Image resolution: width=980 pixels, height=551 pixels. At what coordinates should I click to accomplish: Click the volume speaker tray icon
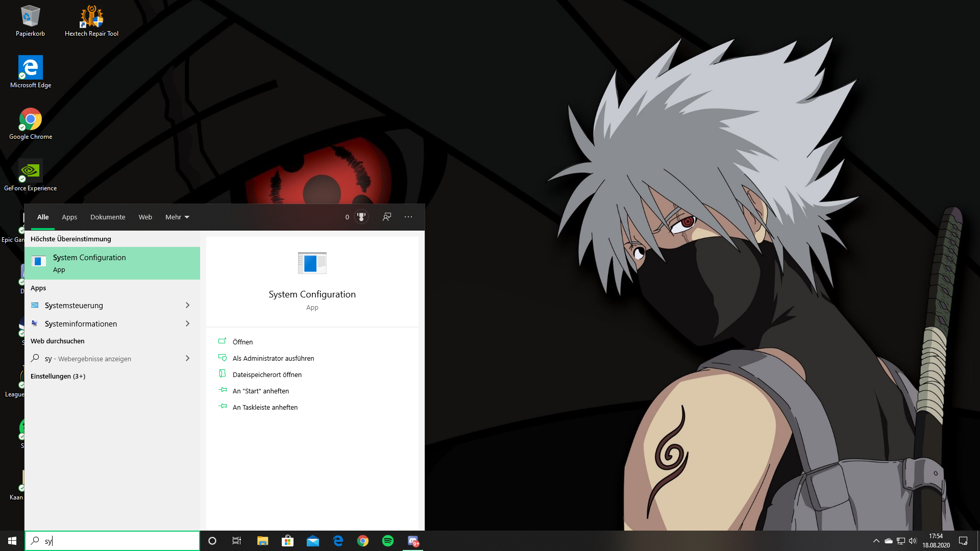(913, 541)
